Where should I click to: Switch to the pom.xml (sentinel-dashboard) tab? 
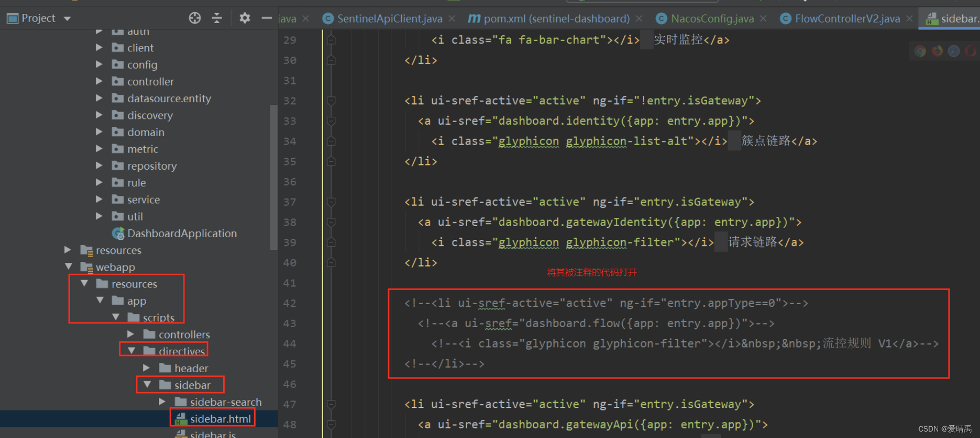tap(549, 19)
